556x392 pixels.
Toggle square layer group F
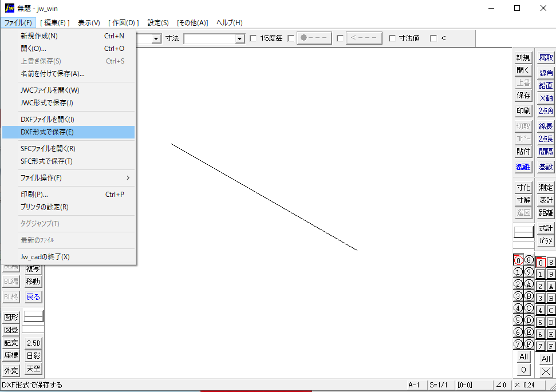tap(551, 346)
